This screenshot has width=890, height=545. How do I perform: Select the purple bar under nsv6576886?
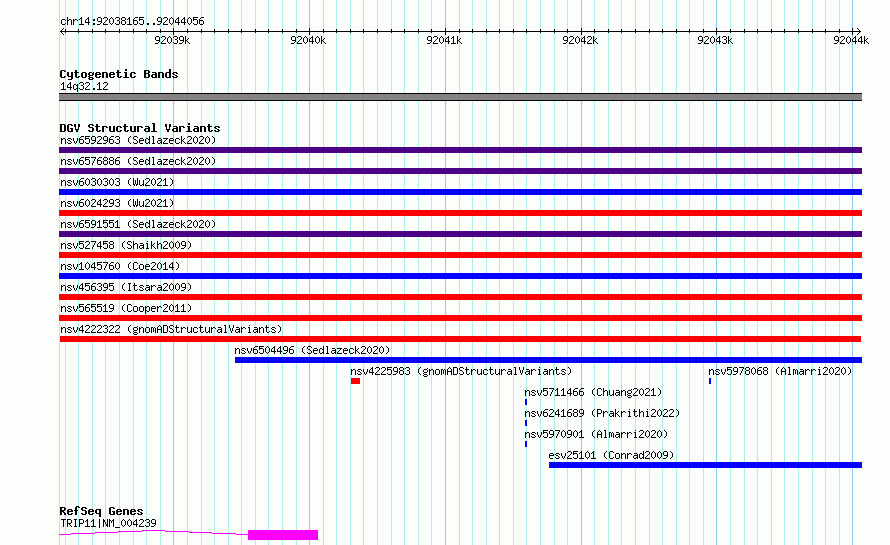(460, 171)
